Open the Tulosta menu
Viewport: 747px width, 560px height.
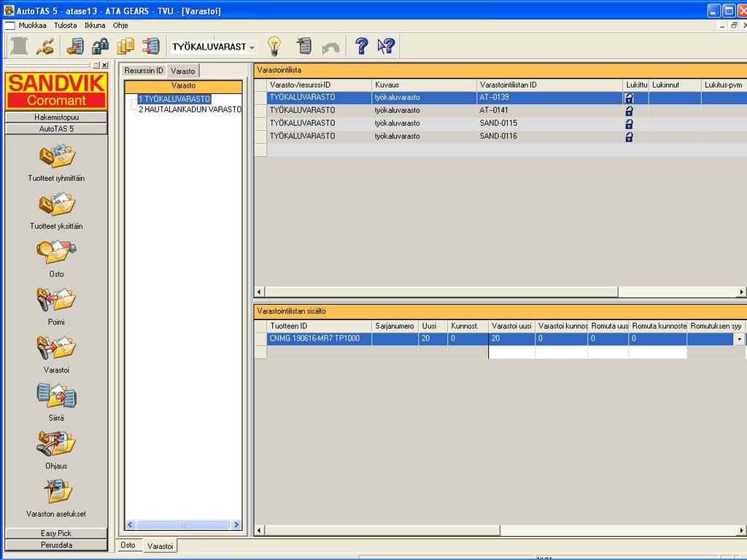[x=65, y=26]
